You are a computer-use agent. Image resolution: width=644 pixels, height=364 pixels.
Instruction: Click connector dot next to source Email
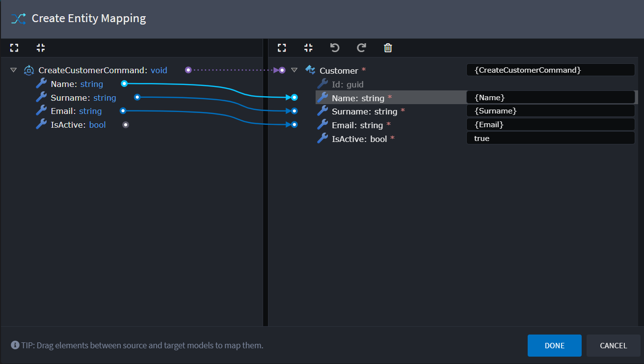pyautogui.click(x=123, y=111)
